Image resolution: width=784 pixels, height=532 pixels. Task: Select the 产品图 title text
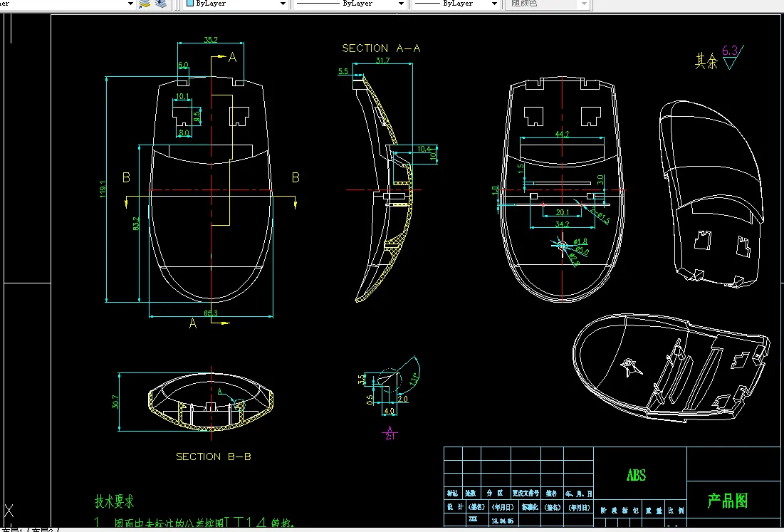tap(728, 501)
